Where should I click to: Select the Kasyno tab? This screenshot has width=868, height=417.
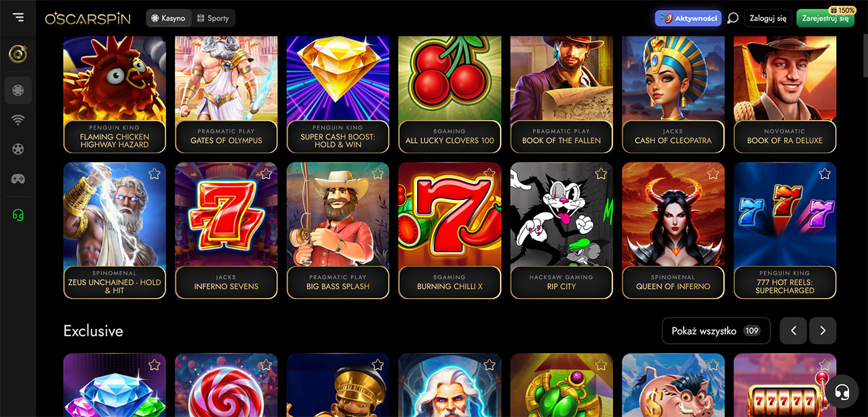(x=169, y=18)
